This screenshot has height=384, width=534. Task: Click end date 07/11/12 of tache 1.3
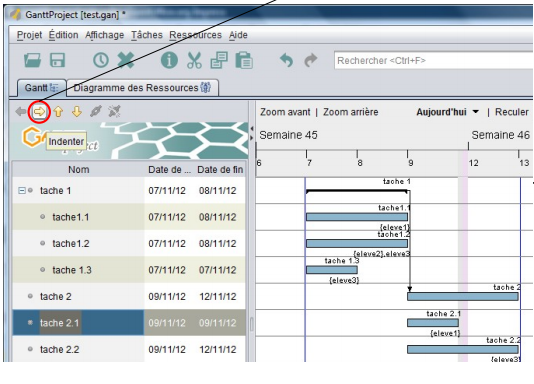[217, 270]
